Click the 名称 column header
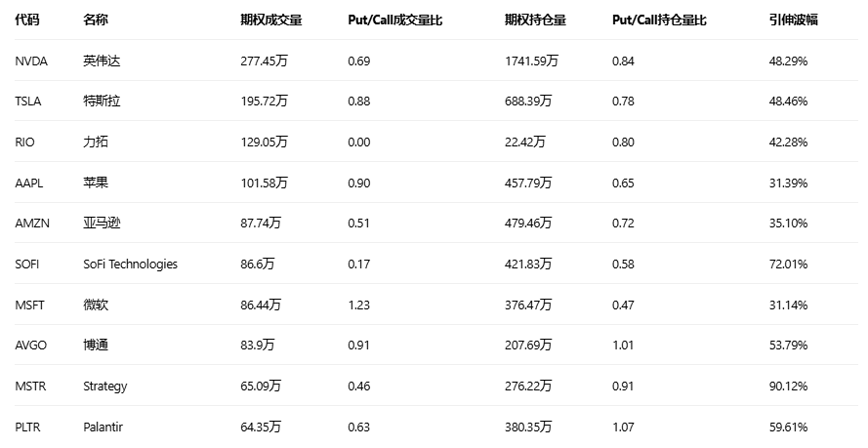 point(96,20)
